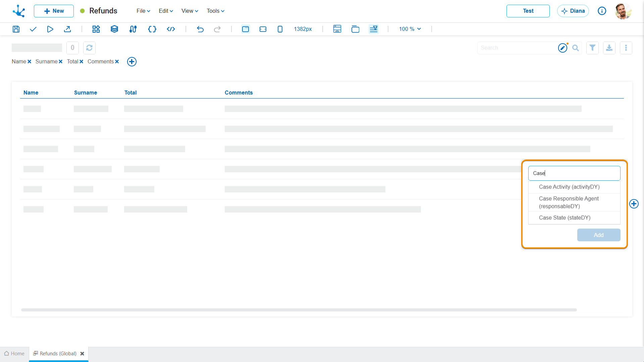644x362 pixels.
Task: Click the Run play icon
Action: pos(50,29)
